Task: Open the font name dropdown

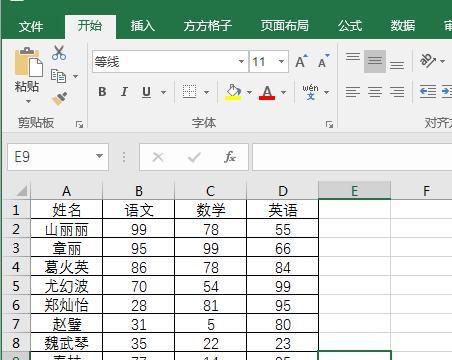Action: (241, 61)
